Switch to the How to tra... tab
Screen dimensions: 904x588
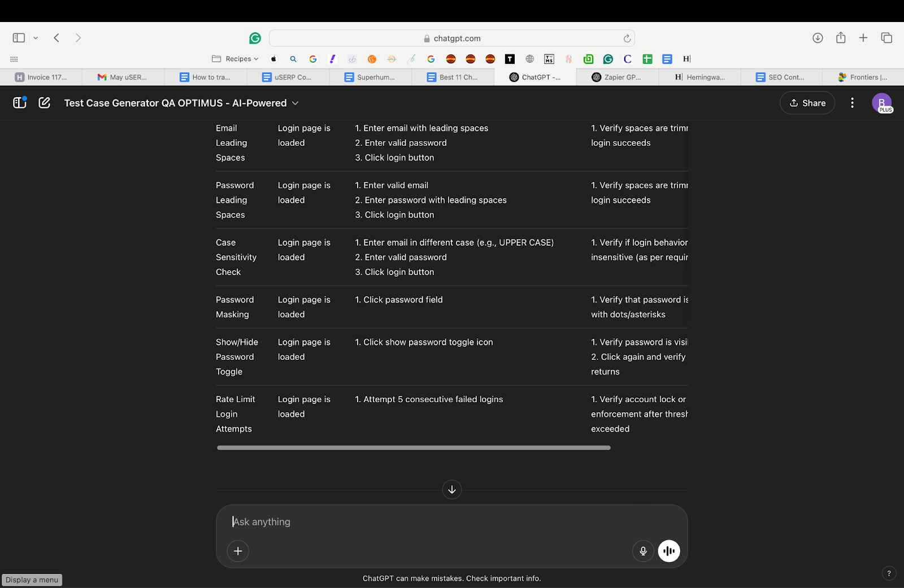click(x=206, y=77)
